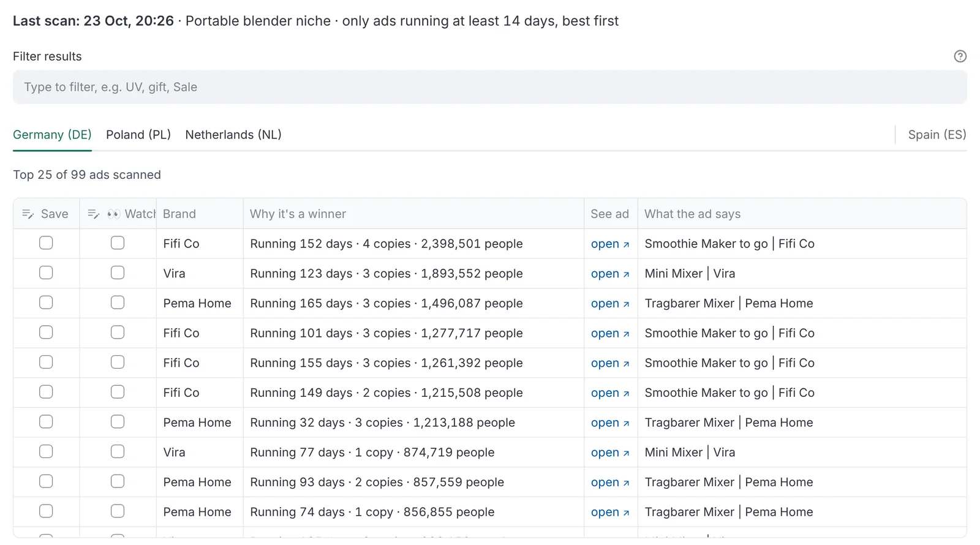Click Mini Mixer | Vira text in 123 days row
This screenshot has width=980, height=545.
[690, 274]
